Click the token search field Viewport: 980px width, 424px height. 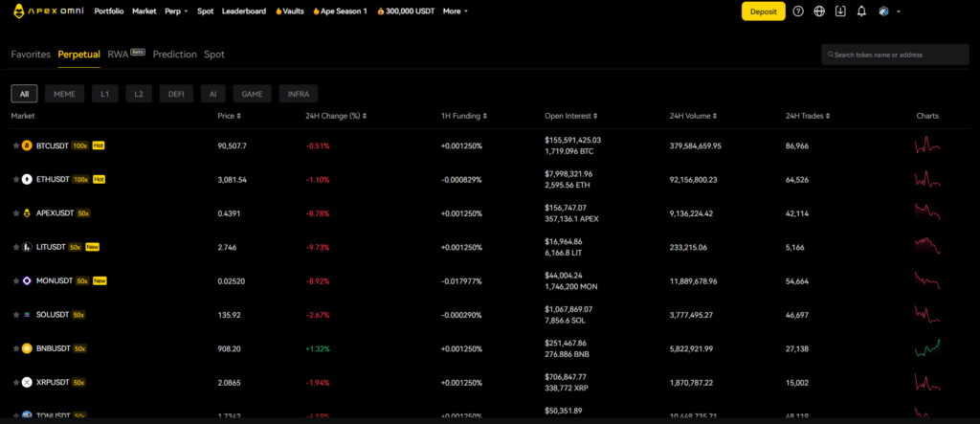[x=895, y=55]
